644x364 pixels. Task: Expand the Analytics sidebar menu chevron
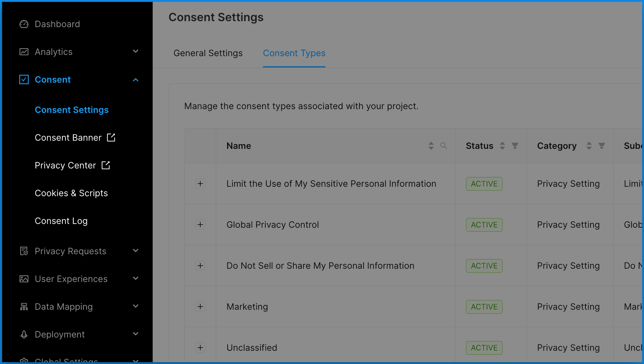[x=136, y=51]
